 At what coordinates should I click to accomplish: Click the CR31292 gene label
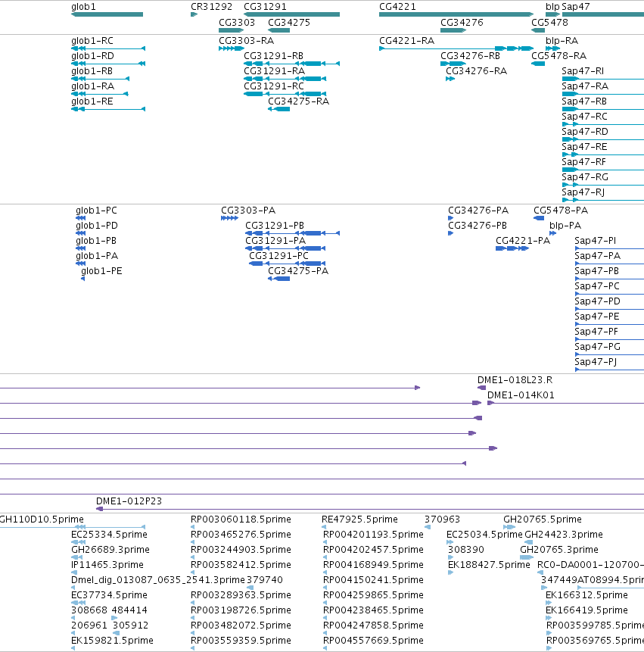[x=211, y=7]
